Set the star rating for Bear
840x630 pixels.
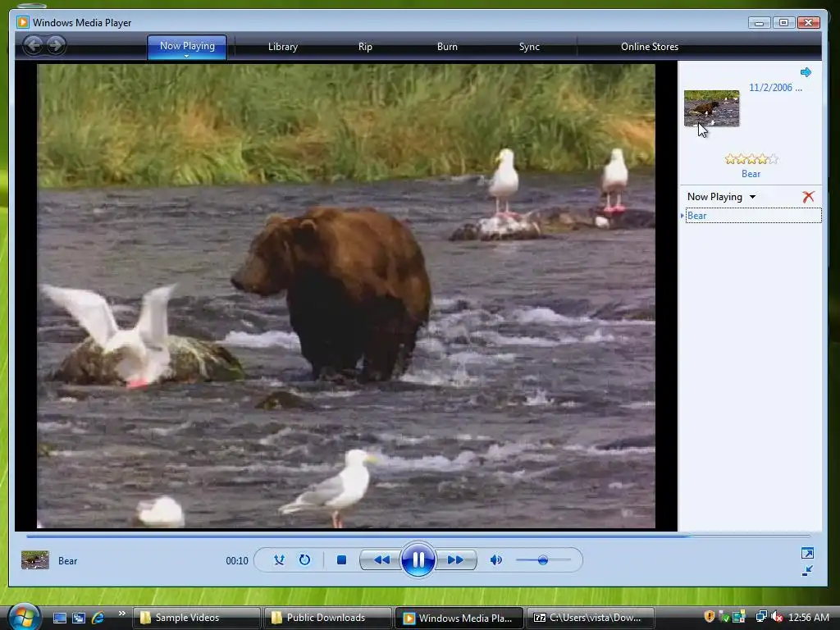coord(751,159)
